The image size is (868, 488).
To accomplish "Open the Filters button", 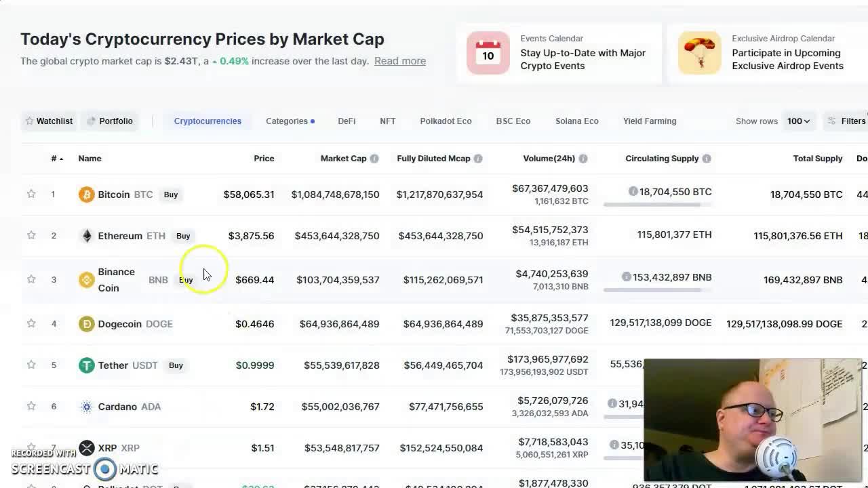I will (846, 121).
